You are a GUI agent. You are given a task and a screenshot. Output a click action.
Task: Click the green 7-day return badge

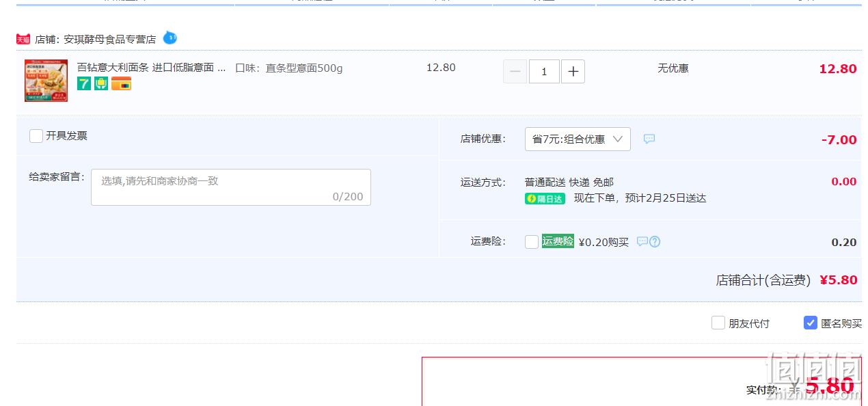click(x=84, y=83)
